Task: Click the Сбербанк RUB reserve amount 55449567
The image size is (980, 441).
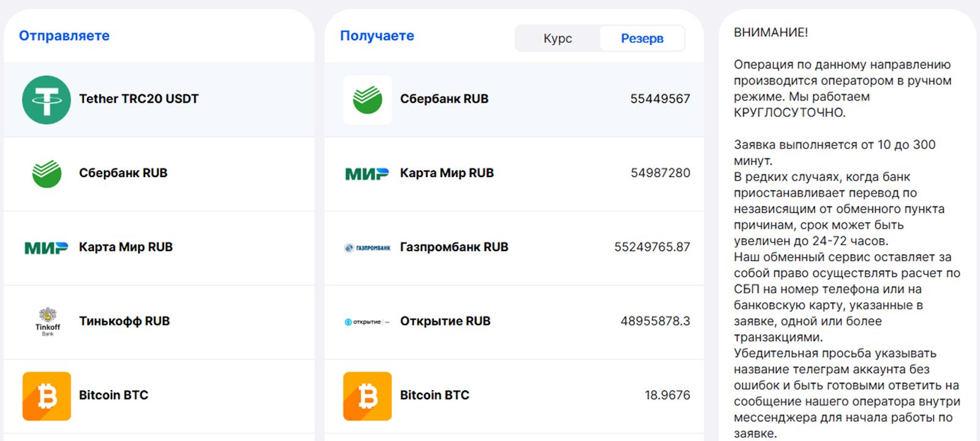Action: (x=660, y=99)
